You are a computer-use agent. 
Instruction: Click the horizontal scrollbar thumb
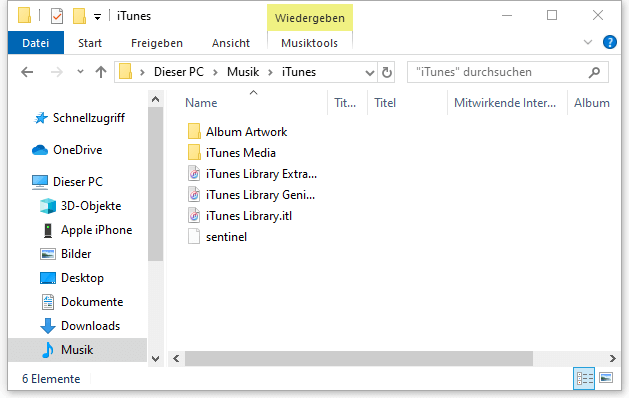point(359,358)
